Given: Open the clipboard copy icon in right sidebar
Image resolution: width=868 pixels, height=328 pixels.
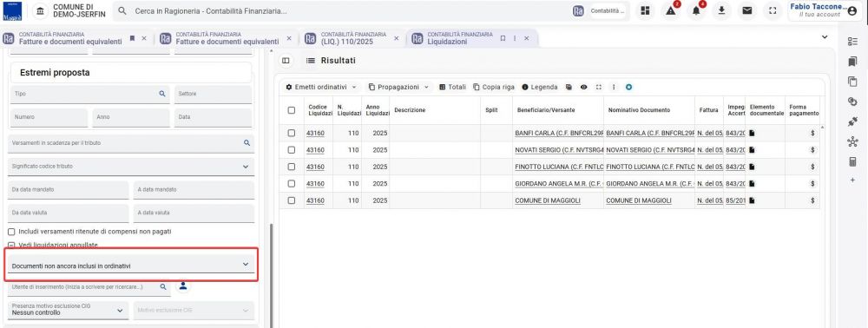Looking at the screenshot, I should tap(852, 82).
